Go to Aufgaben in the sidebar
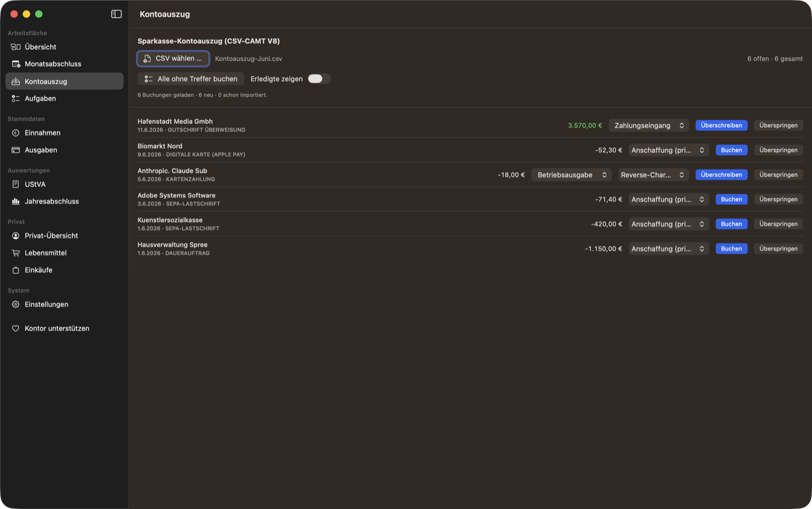The height and width of the screenshot is (509, 812). [64, 98]
